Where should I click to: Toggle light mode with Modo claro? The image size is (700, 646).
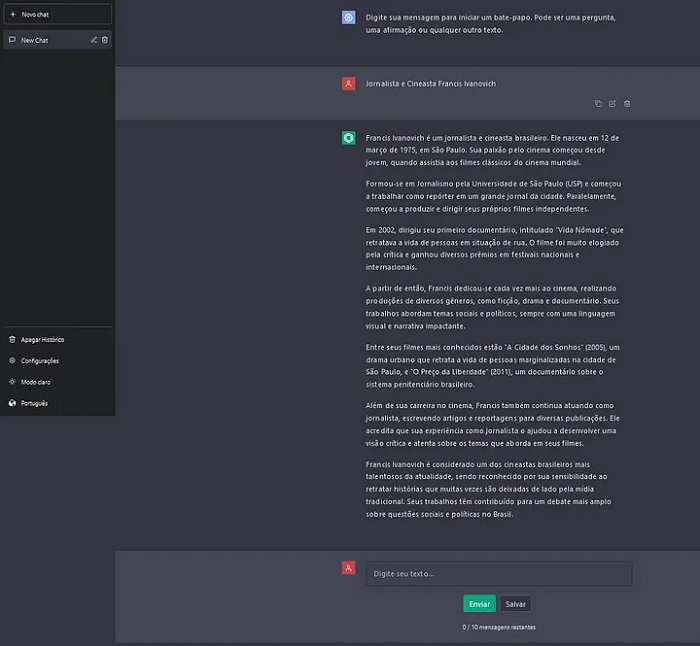(34, 382)
